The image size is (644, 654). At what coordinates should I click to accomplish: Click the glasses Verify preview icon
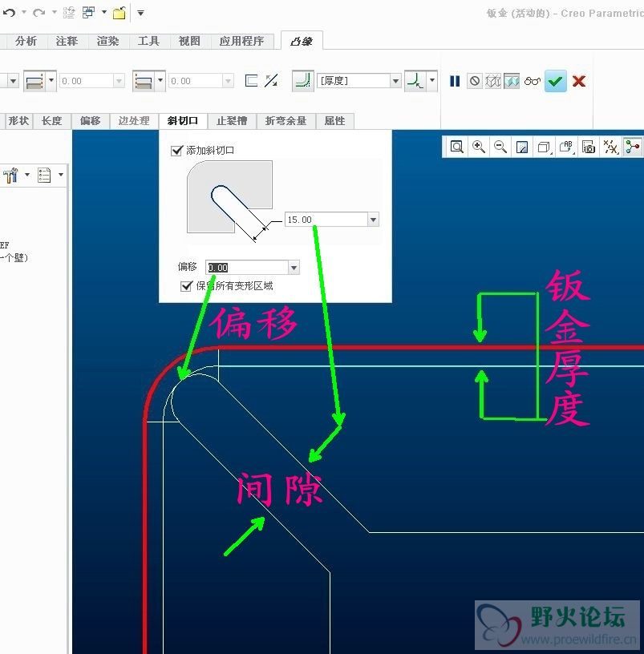(533, 80)
